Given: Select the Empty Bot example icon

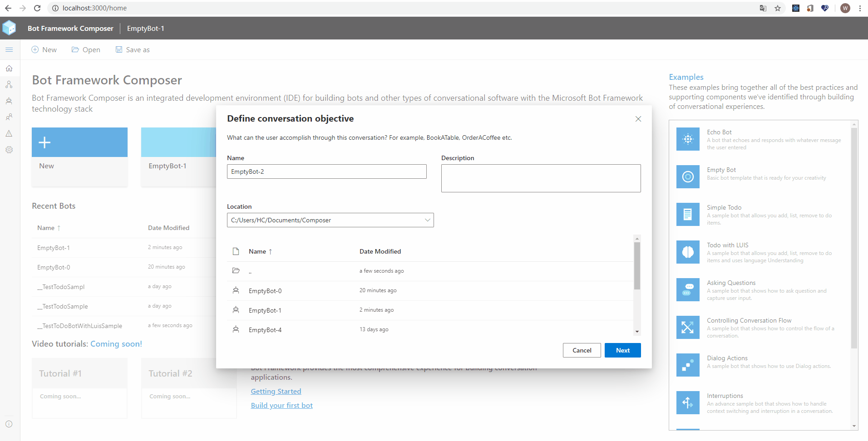Looking at the screenshot, I should pos(688,177).
